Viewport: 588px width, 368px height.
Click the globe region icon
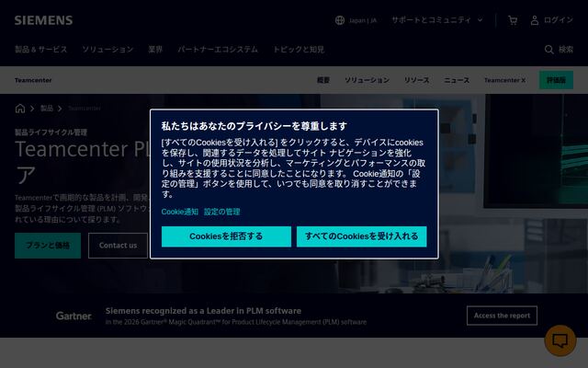tap(340, 20)
